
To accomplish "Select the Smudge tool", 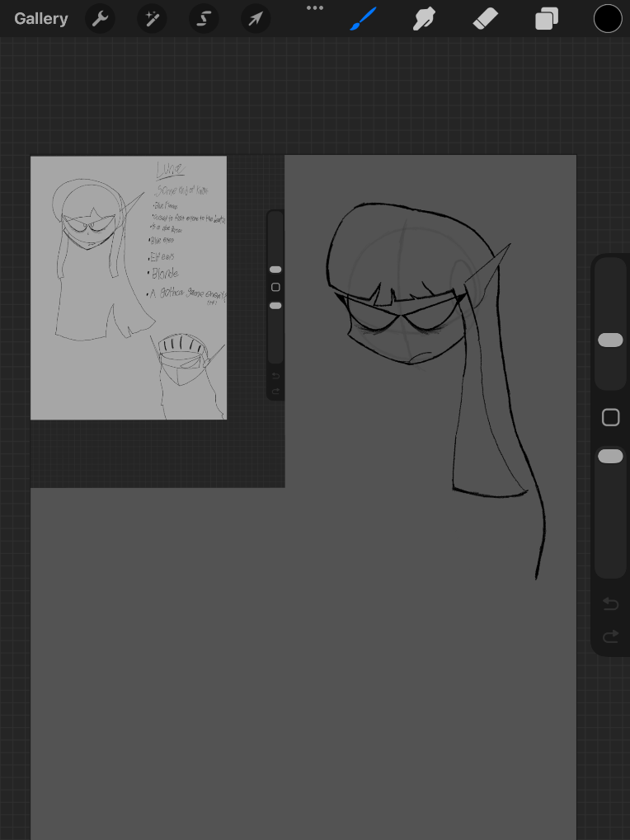I will point(425,19).
